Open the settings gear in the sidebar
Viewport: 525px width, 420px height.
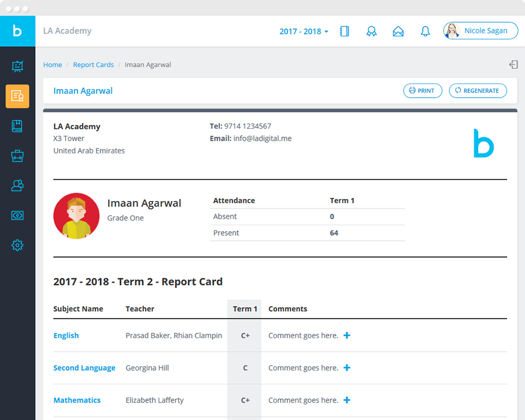tap(17, 245)
